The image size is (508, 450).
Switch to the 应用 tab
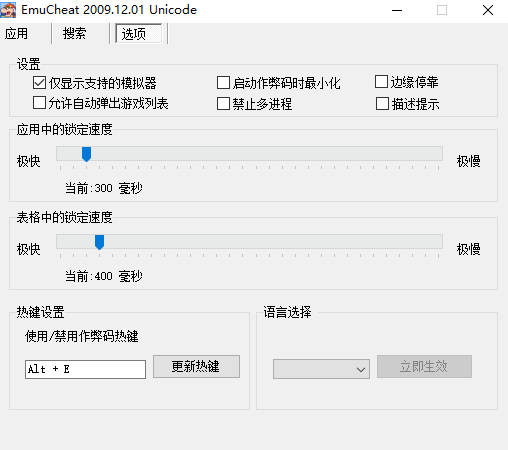click(16, 33)
